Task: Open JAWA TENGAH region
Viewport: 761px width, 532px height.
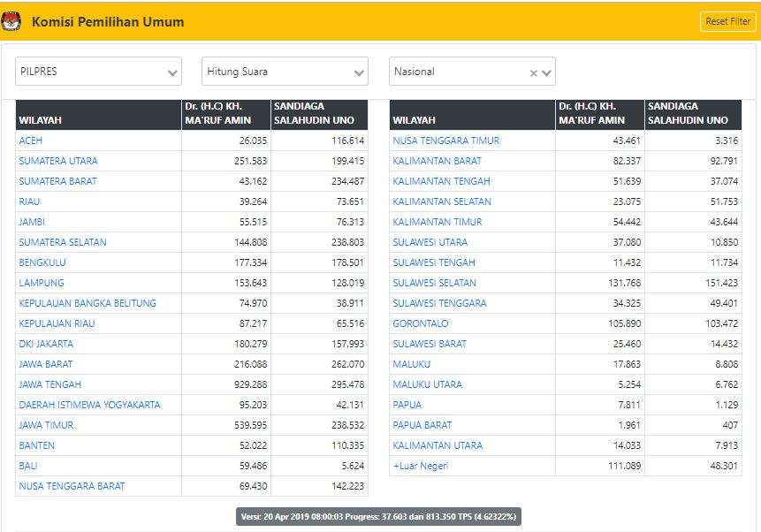Action: tap(50, 384)
